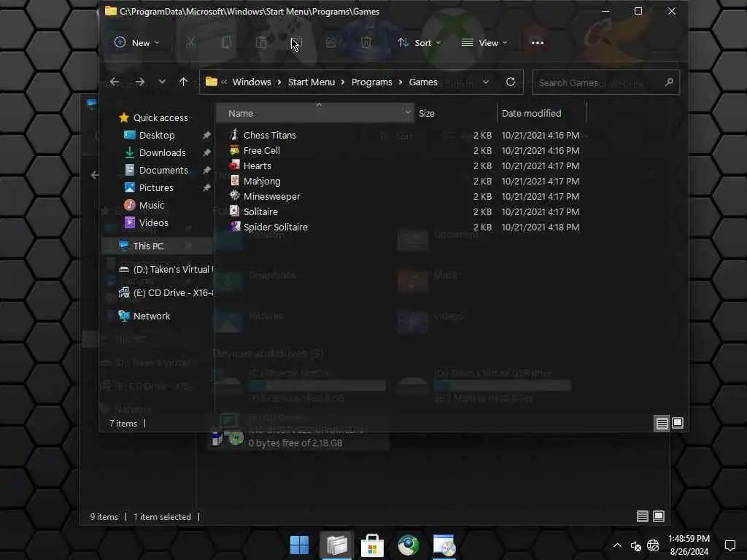Screen dimensions: 747x560
Task: Select Programs in the address breadcrumb
Action: point(371,82)
